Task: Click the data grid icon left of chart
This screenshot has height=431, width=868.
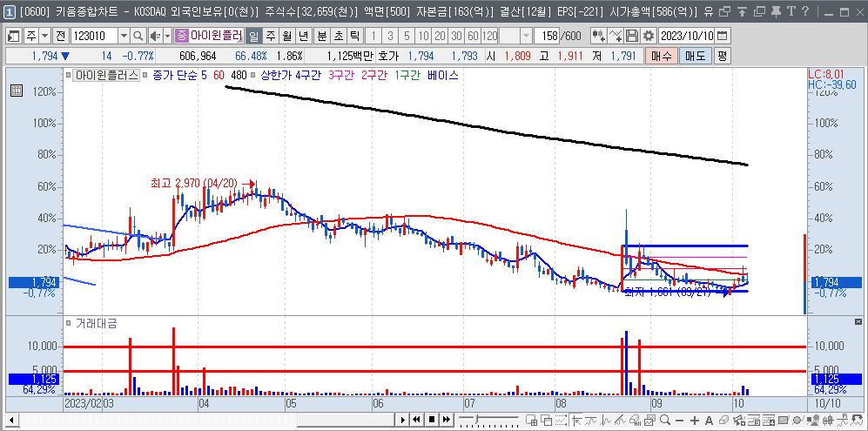Action: click(16, 91)
